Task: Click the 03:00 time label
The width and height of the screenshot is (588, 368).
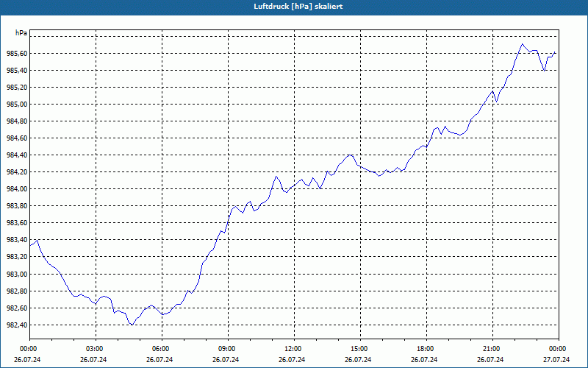Action: [96, 349]
